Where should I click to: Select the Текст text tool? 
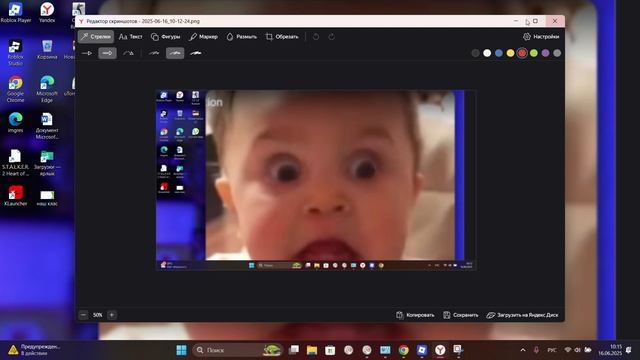point(131,37)
